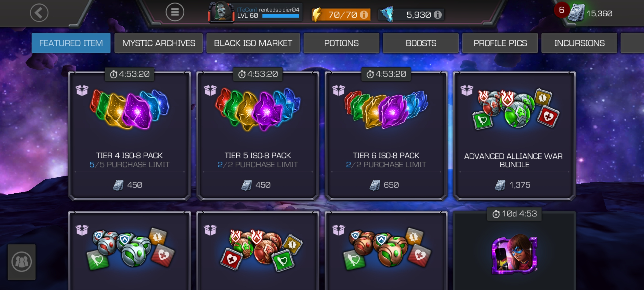This screenshot has height=290, width=644.
Task: Open the Profile Pics tab
Action: click(x=500, y=43)
